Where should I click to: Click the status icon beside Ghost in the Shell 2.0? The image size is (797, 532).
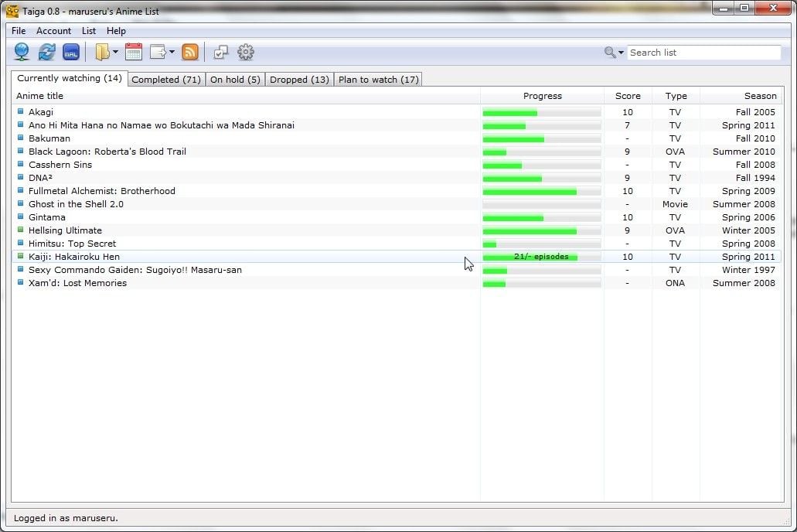[20, 203]
